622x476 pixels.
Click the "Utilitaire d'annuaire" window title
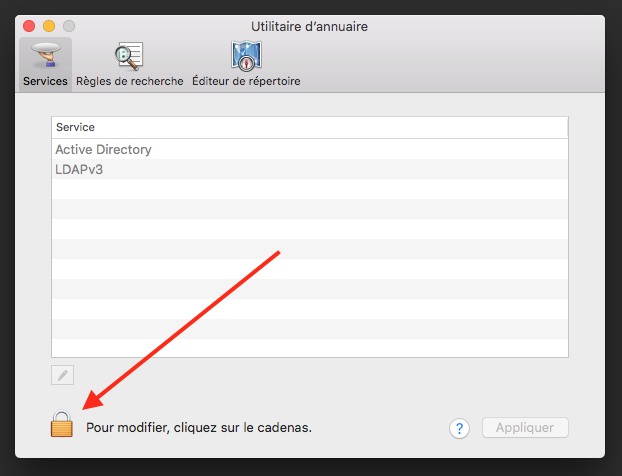(x=310, y=26)
